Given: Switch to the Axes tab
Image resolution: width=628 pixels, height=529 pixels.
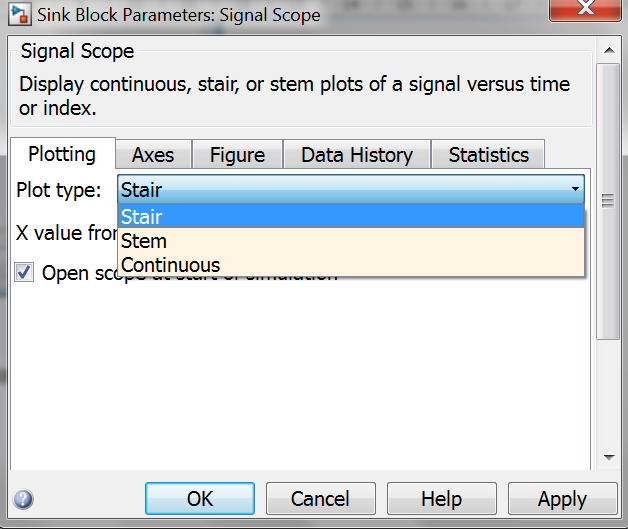Looking at the screenshot, I should click(153, 155).
